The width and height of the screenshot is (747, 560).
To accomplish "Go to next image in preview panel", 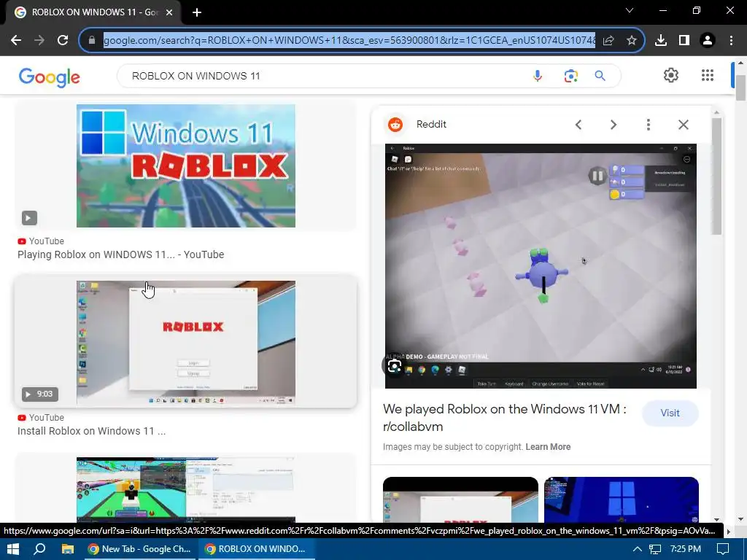I will (x=614, y=125).
